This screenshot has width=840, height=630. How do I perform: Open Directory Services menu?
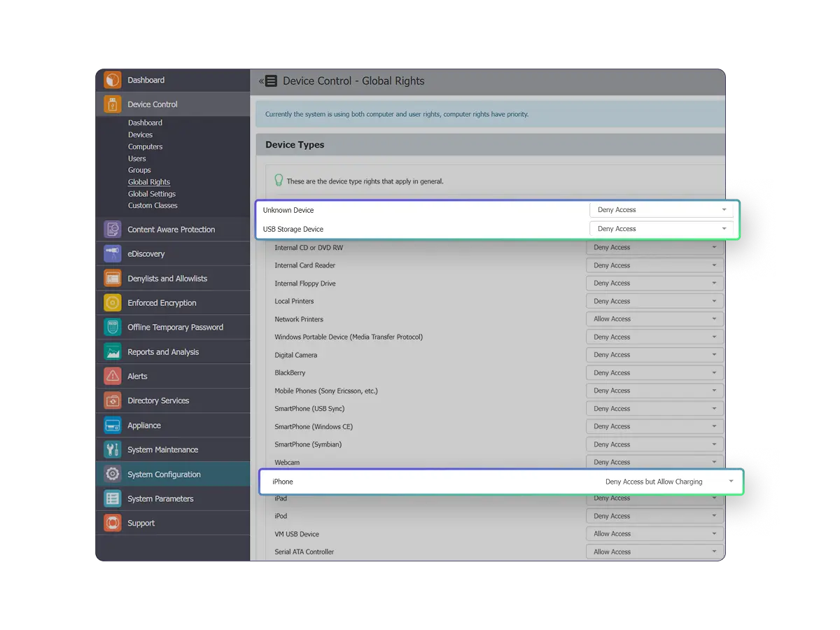point(173,401)
